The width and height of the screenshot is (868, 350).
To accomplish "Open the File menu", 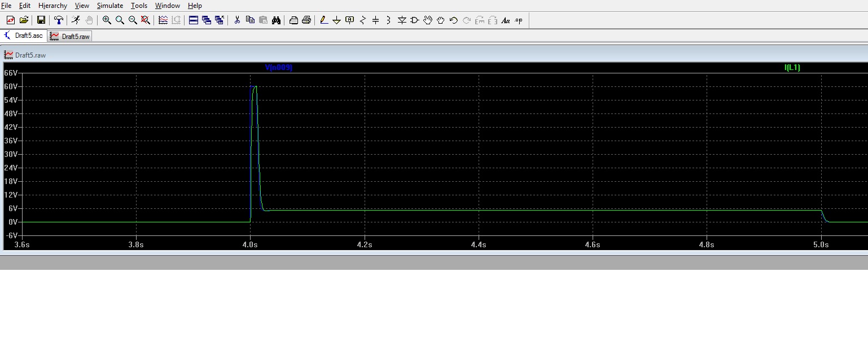I will [x=6, y=6].
